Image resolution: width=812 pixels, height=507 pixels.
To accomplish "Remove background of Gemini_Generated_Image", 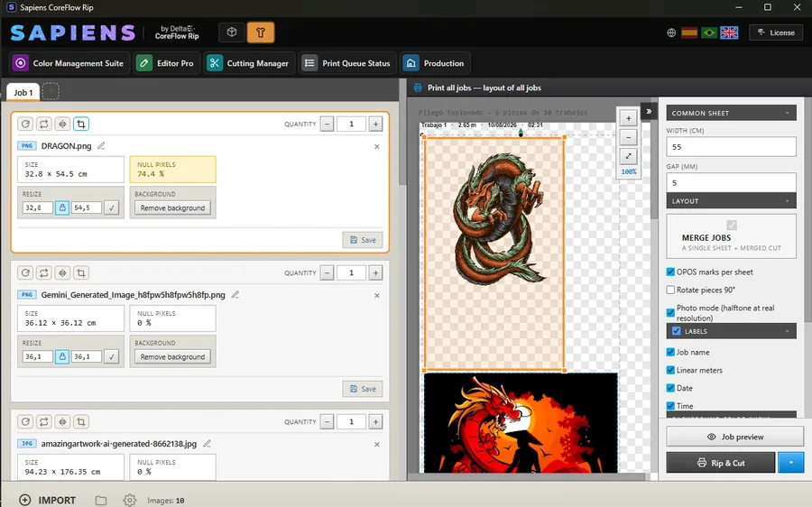I will (172, 356).
